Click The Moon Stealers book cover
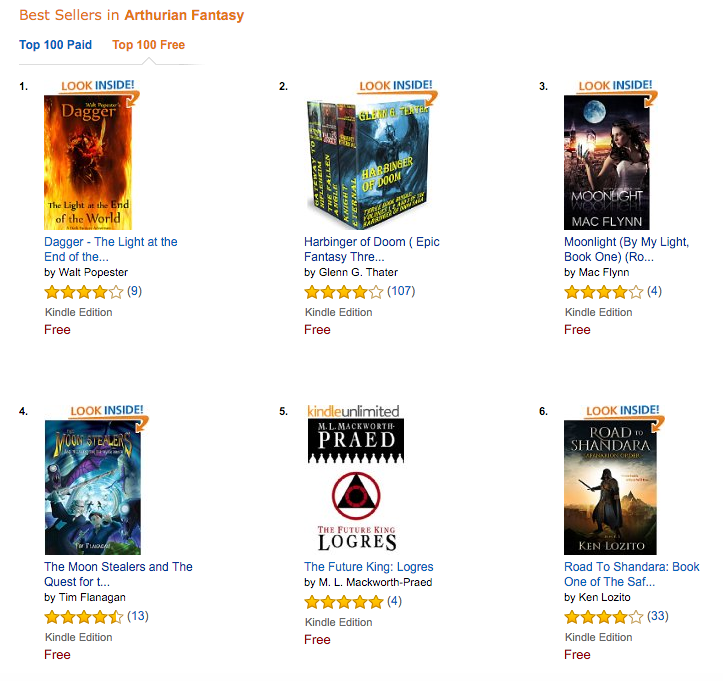The width and height of the screenshot is (723, 681). (x=93, y=487)
